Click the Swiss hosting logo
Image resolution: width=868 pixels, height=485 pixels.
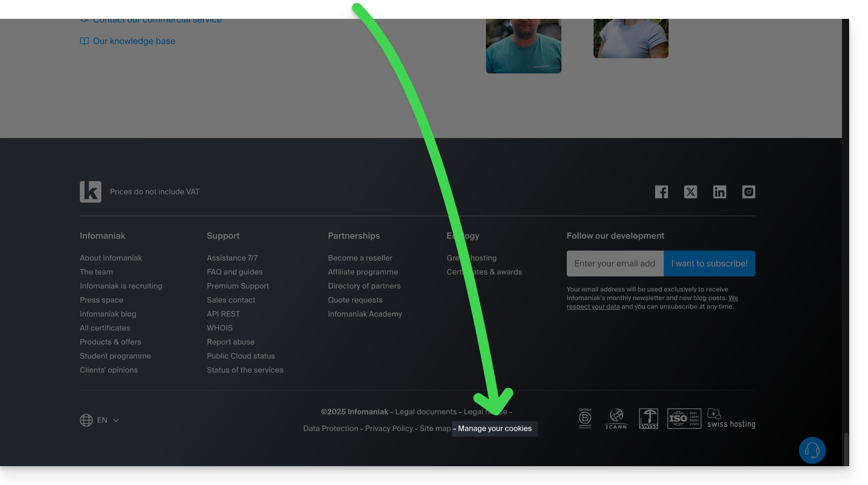[x=731, y=419]
